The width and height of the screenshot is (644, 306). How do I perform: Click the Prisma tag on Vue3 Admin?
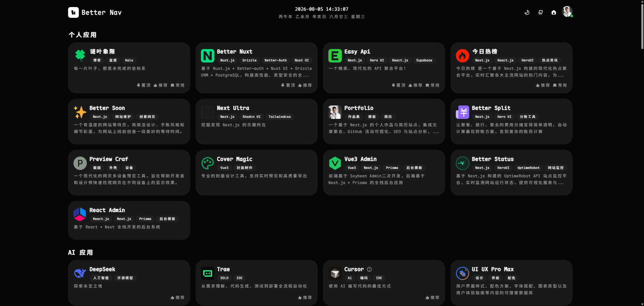392,168
